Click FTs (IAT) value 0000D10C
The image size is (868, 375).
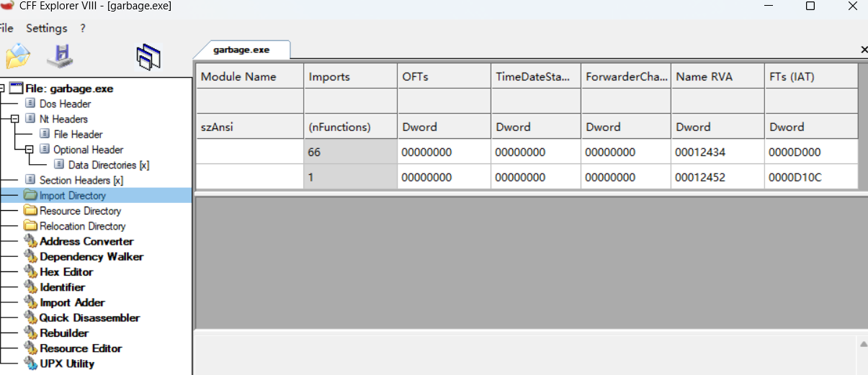pos(811,177)
